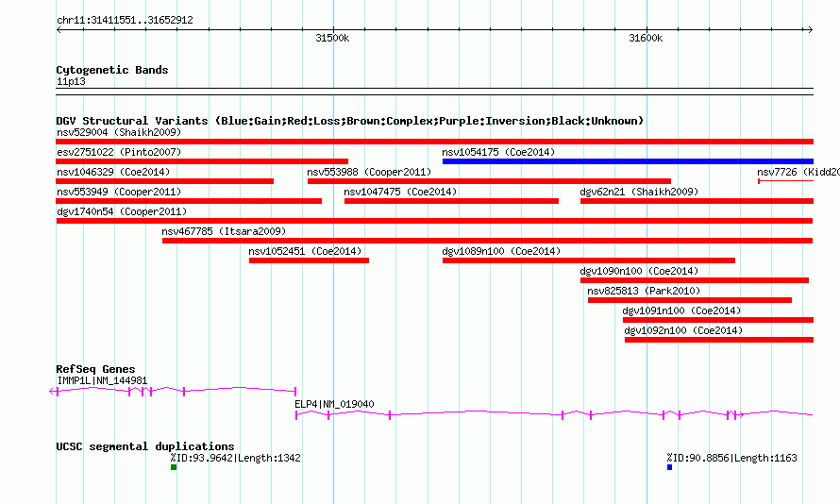
Task: Select the blue segmental duplication square
Action: (670, 467)
